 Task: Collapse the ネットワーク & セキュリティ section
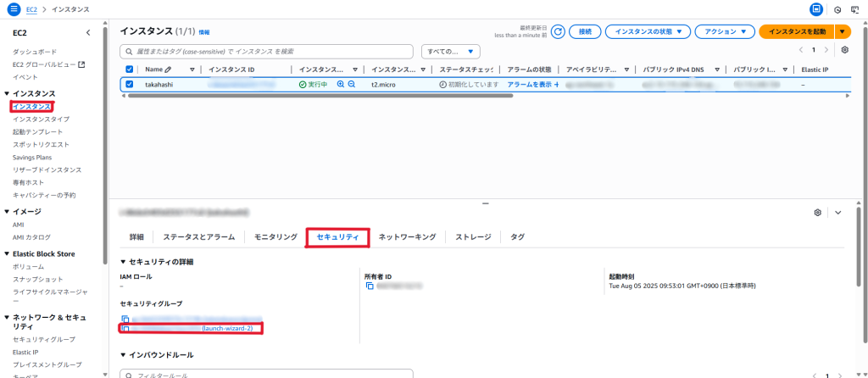pyautogui.click(x=7, y=318)
